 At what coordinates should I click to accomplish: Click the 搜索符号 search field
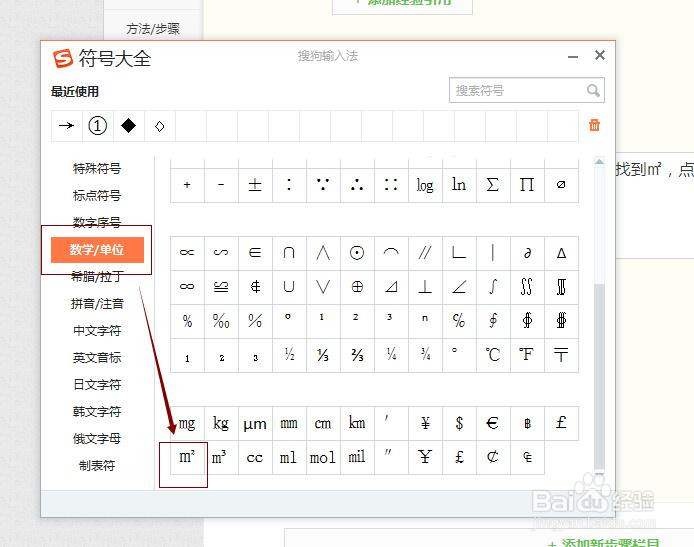[x=527, y=90]
